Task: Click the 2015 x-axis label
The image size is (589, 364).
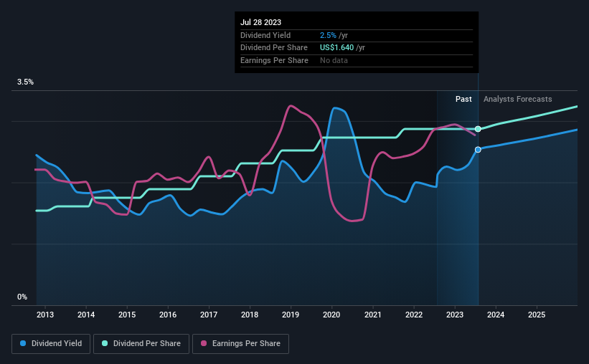Action: click(x=127, y=315)
